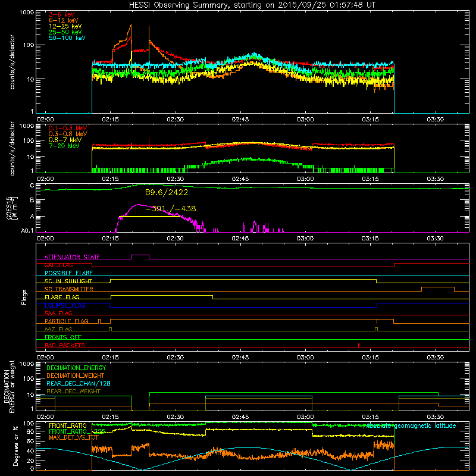The height and width of the screenshot is (476, 476).
Task: Click the 80 tick label on bottom panel axis
Action: pos(31,431)
